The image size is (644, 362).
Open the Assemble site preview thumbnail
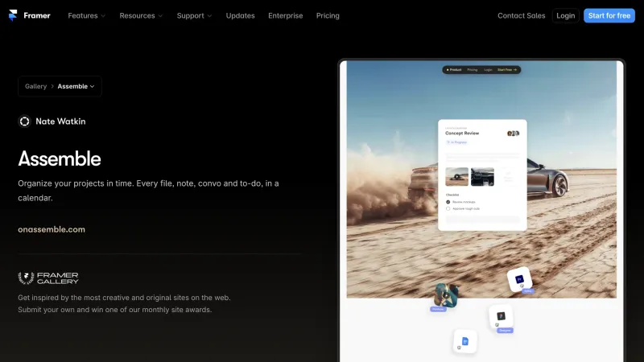click(481, 211)
